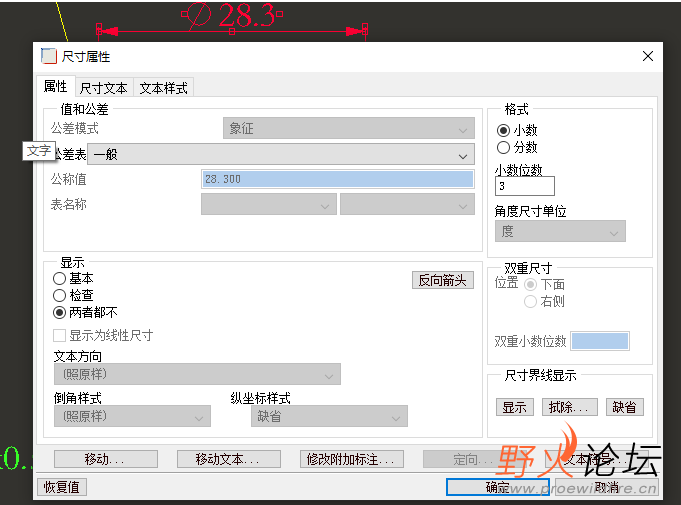Click the 公称值 field with 28.300
681x505 pixels.
pos(338,179)
